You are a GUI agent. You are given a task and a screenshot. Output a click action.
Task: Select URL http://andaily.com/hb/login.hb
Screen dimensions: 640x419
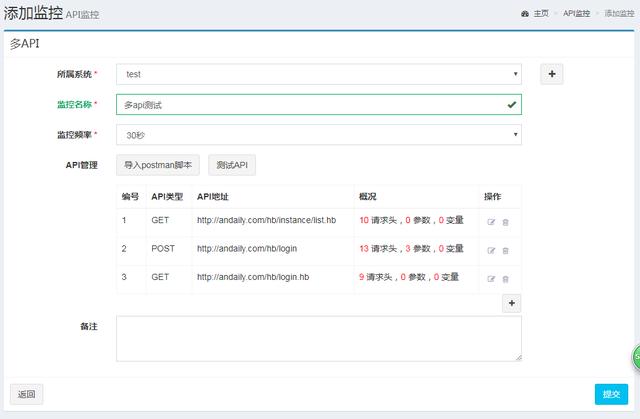click(253, 277)
